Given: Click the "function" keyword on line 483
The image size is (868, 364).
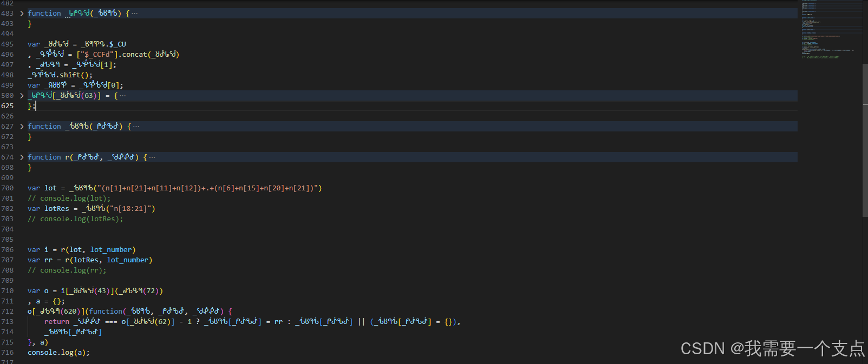Looking at the screenshot, I should pos(44,14).
